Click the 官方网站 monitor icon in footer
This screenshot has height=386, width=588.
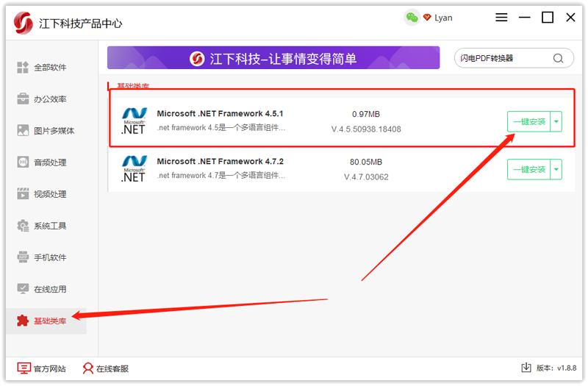(24, 368)
